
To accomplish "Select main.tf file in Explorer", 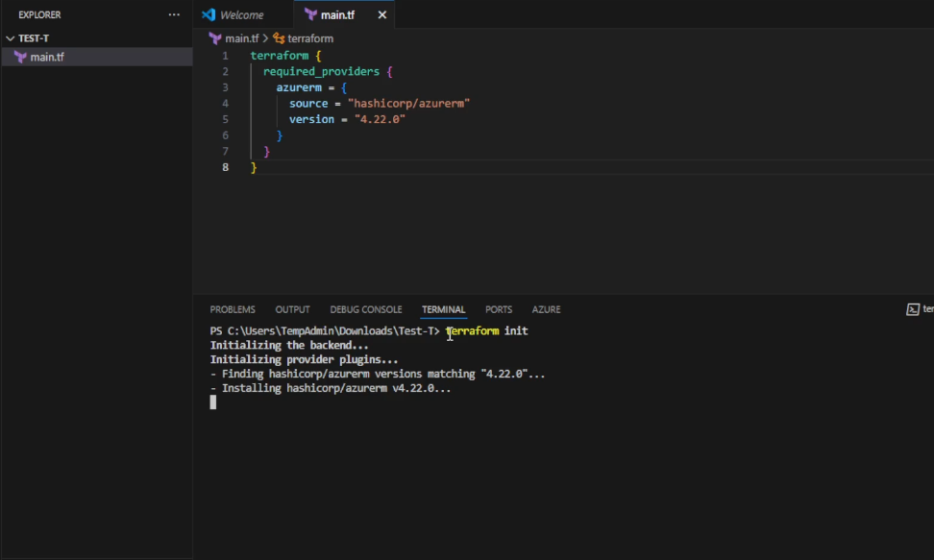I will pos(96,58).
